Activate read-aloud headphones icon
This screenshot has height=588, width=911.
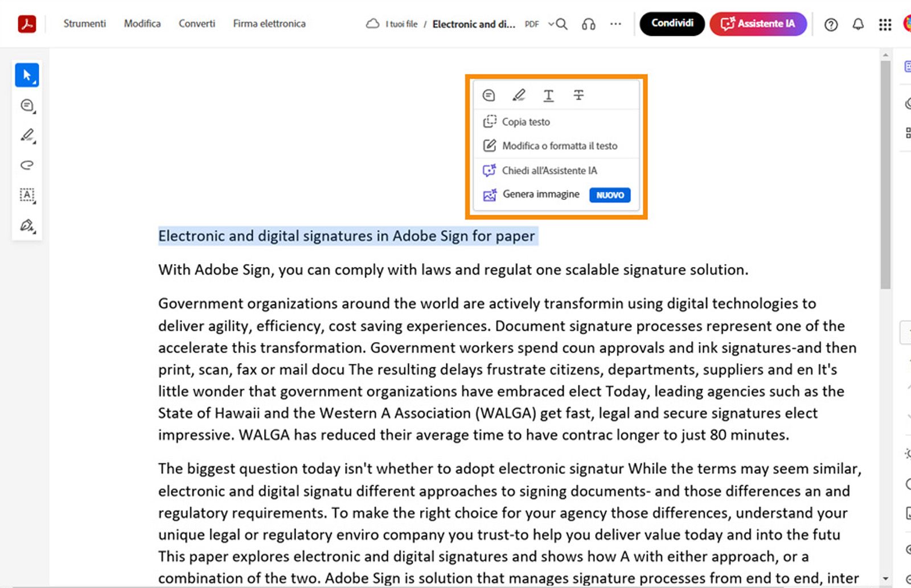tap(588, 24)
